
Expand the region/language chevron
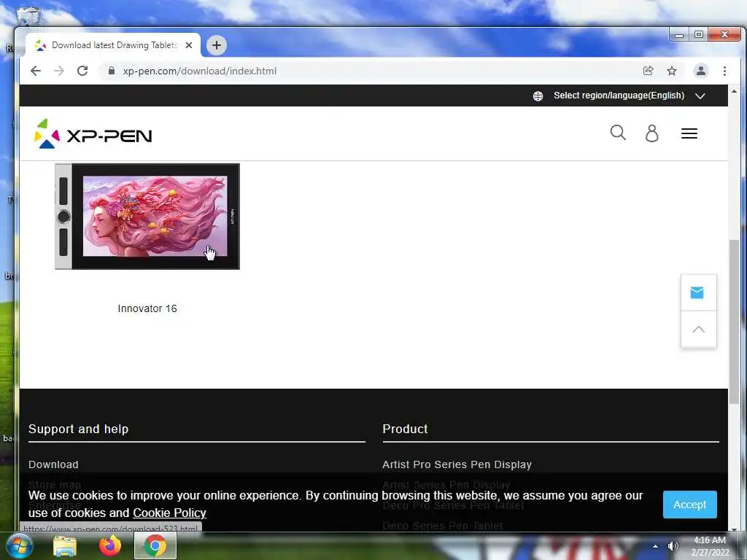700,96
